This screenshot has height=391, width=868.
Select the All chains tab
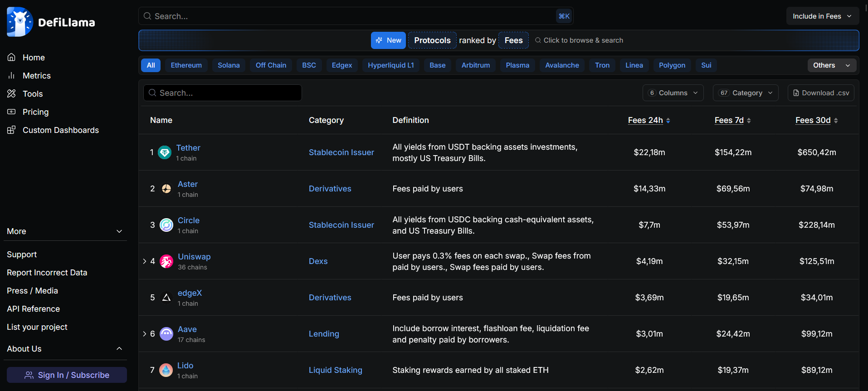pyautogui.click(x=151, y=65)
